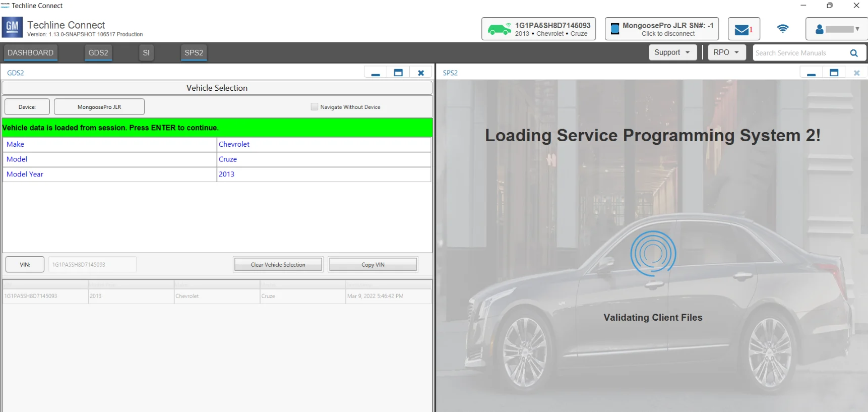Disconnect the MongoosePro JLR device

(661, 29)
